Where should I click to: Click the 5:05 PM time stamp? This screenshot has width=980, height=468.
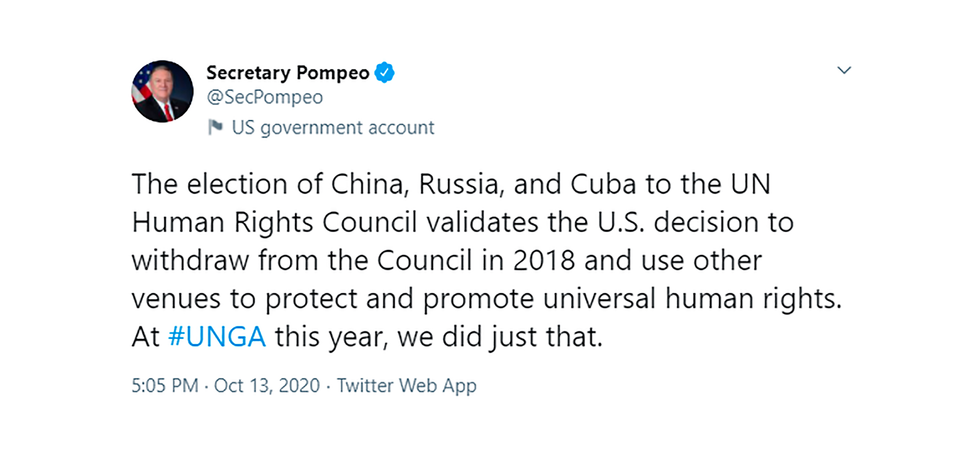coord(165,385)
